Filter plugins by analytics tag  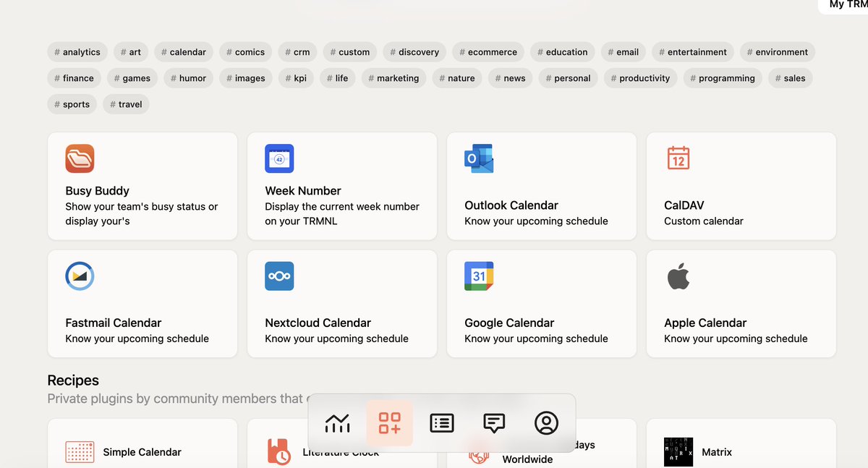tap(77, 52)
